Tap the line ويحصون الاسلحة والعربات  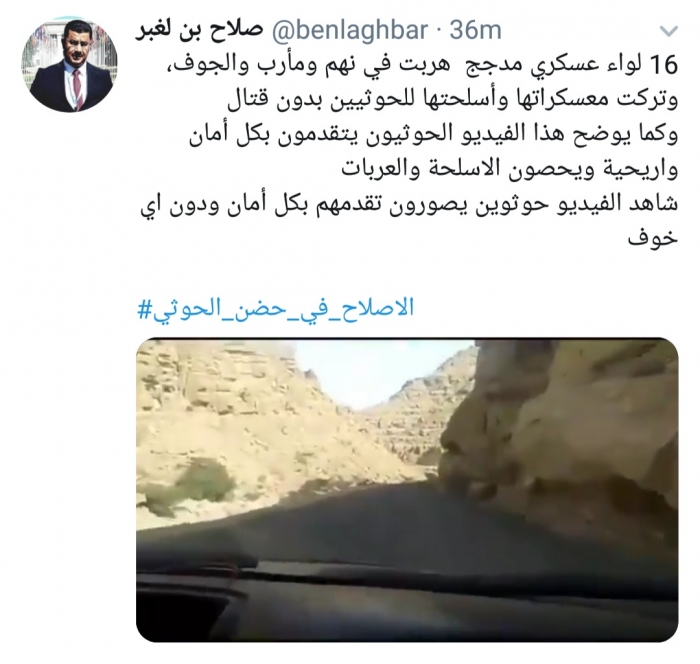pyautogui.click(x=509, y=170)
